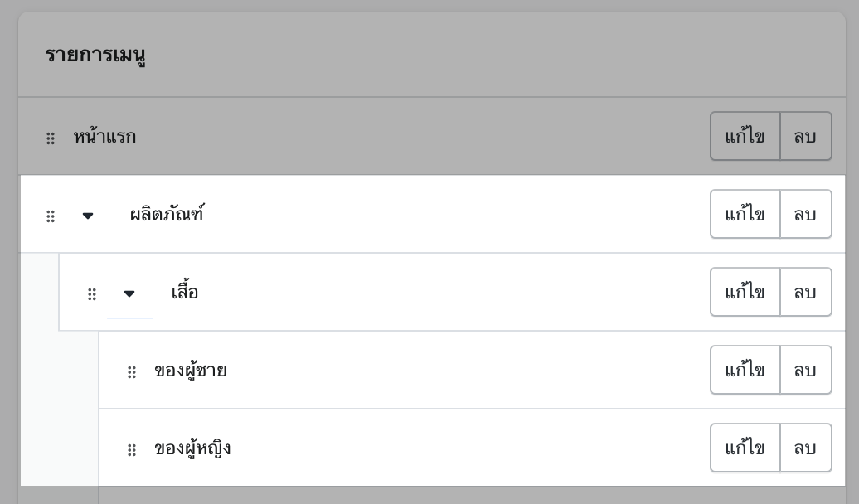
Task: Click the รายการเมนู panel header
Action: coord(96,54)
